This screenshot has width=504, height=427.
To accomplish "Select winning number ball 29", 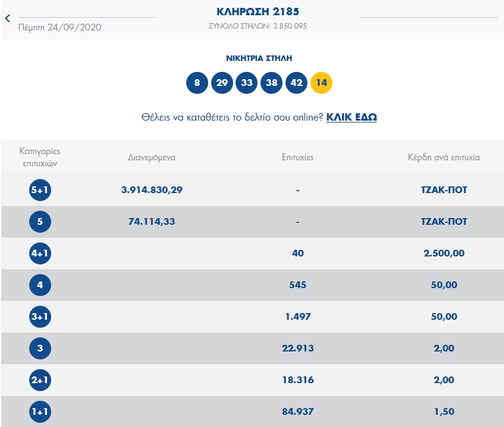I will (x=222, y=83).
